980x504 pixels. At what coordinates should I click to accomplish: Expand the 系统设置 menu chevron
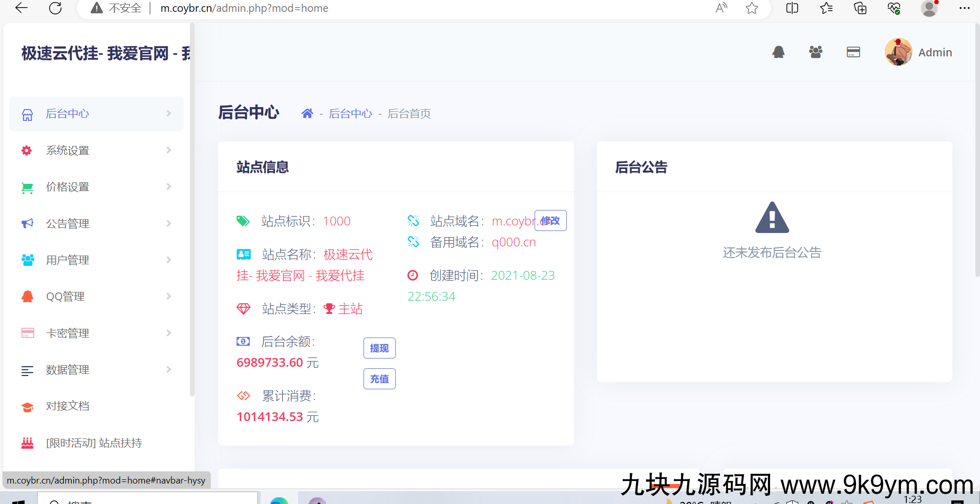(x=168, y=150)
